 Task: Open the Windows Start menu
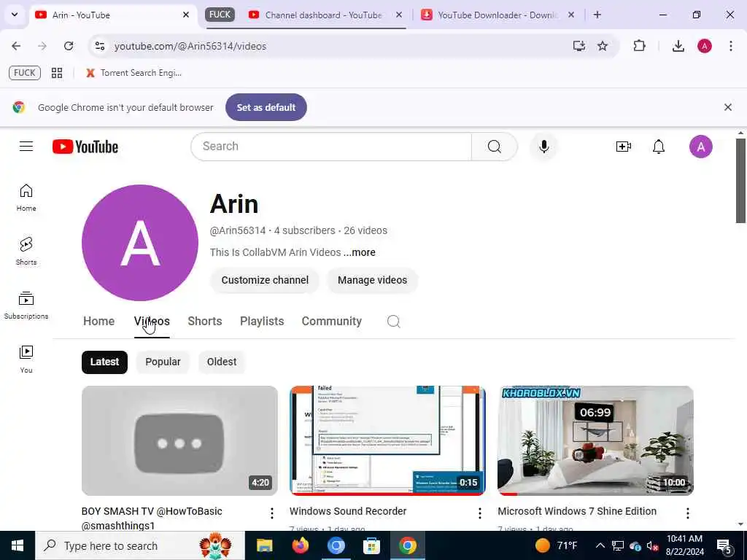tap(18, 545)
